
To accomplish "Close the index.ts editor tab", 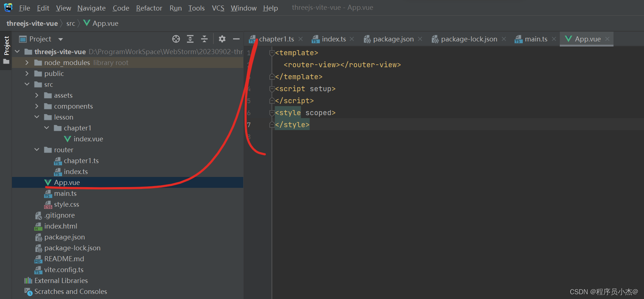I will pos(352,39).
